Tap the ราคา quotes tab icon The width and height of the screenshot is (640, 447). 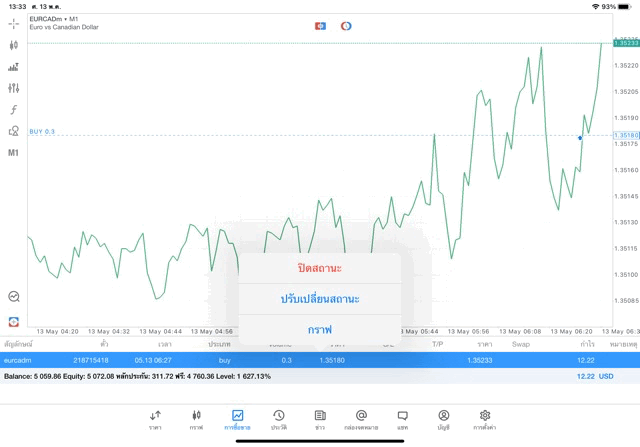point(155,419)
